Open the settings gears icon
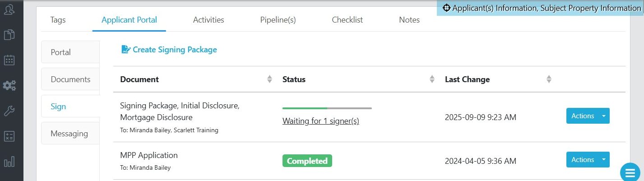 [9, 85]
